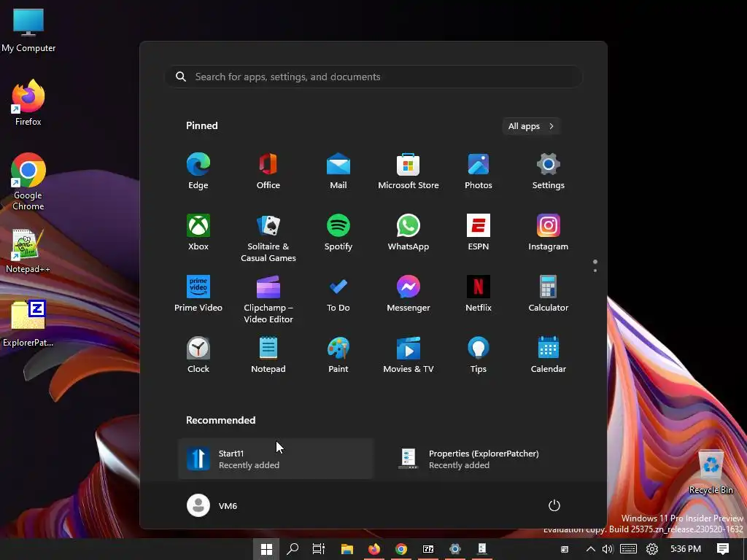Launch Prime Video
This screenshot has height=560, width=747.
198,294
